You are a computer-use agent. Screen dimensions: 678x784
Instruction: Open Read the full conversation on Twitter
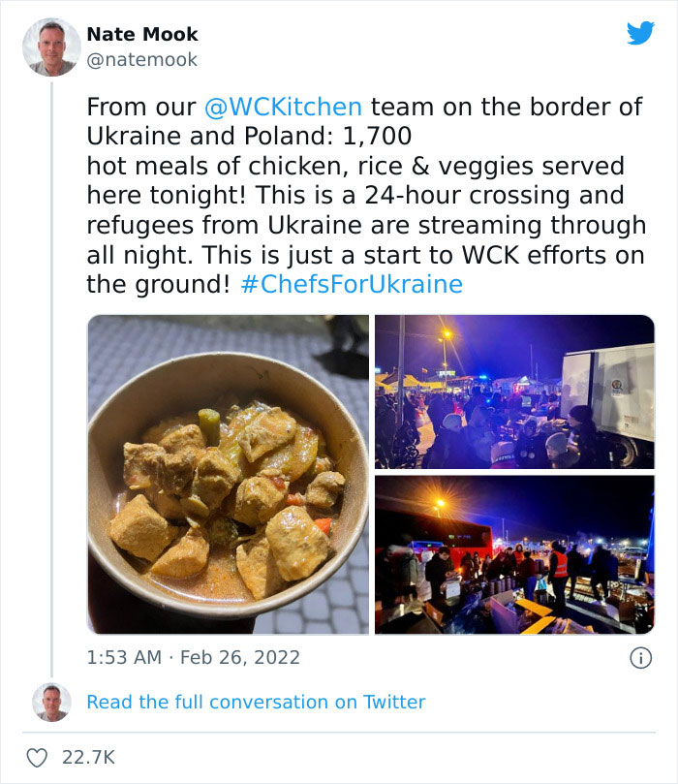point(256,701)
